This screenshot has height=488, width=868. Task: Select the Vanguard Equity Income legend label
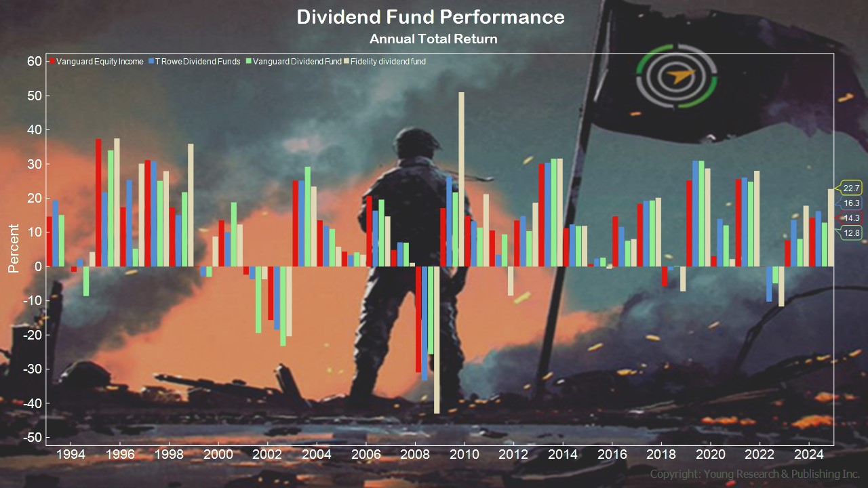(100, 62)
